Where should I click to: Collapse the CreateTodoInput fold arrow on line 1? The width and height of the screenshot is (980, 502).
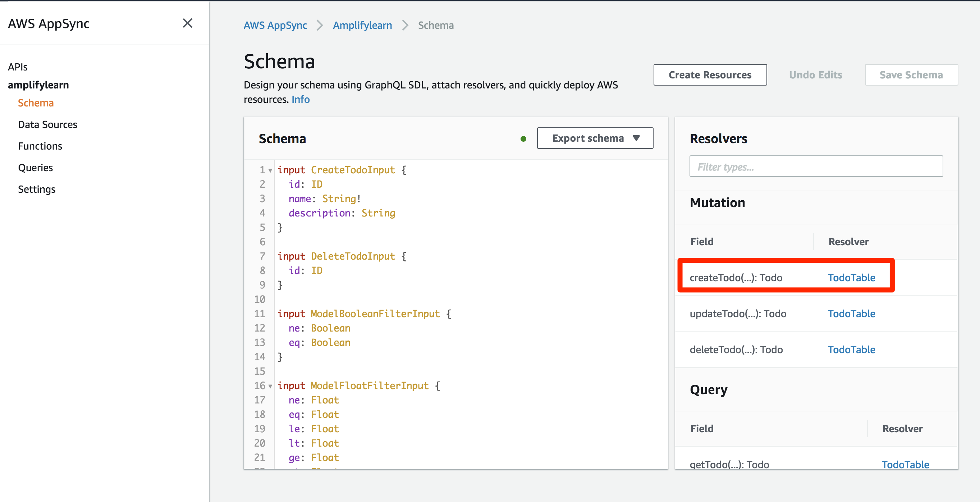coord(270,170)
